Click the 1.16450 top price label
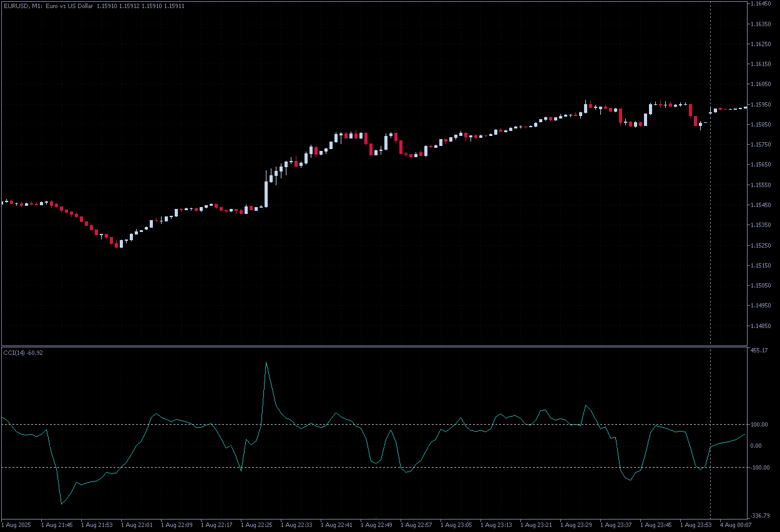This screenshot has width=780, height=532. pyautogui.click(x=760, y=4)
